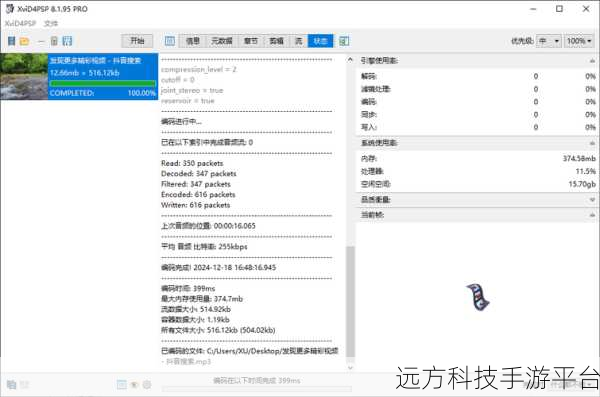Screen dimensions: 600x397
Task: Click the 514.92kb stream size log line
Action: pyautogui.click(x=196, y=309)
